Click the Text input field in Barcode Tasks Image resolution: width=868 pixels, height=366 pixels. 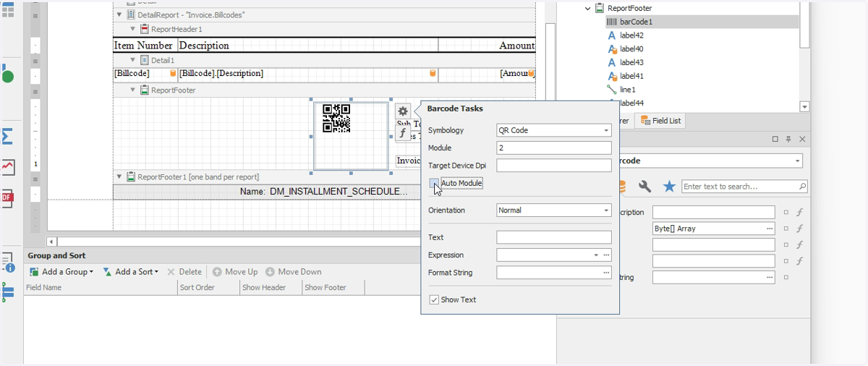click(x=554, y=237)
